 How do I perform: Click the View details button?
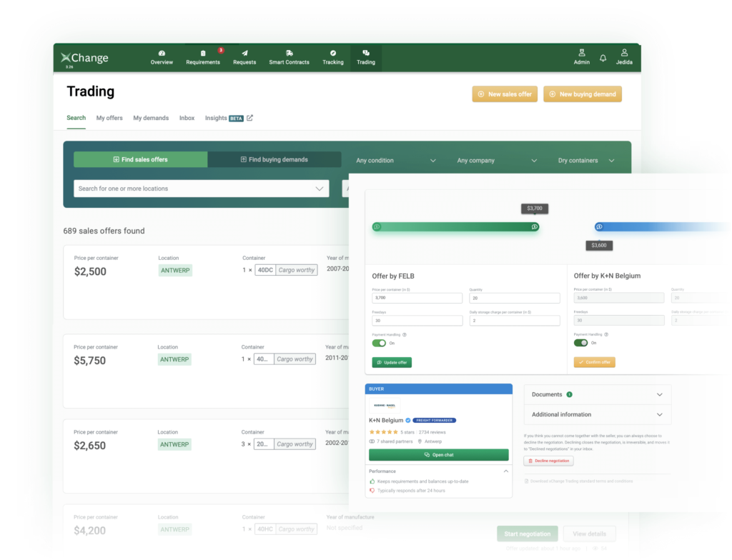pos(589,534)
